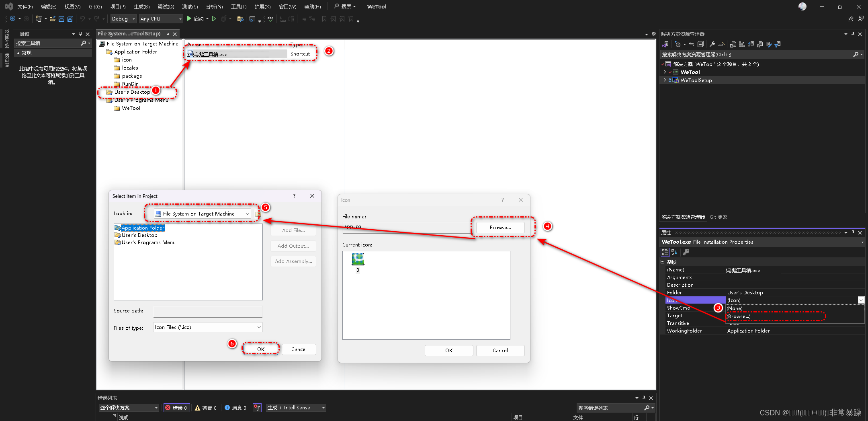868x421 pixels.
Task: Click the Find in Files folder-search icon
Action: 240,19
